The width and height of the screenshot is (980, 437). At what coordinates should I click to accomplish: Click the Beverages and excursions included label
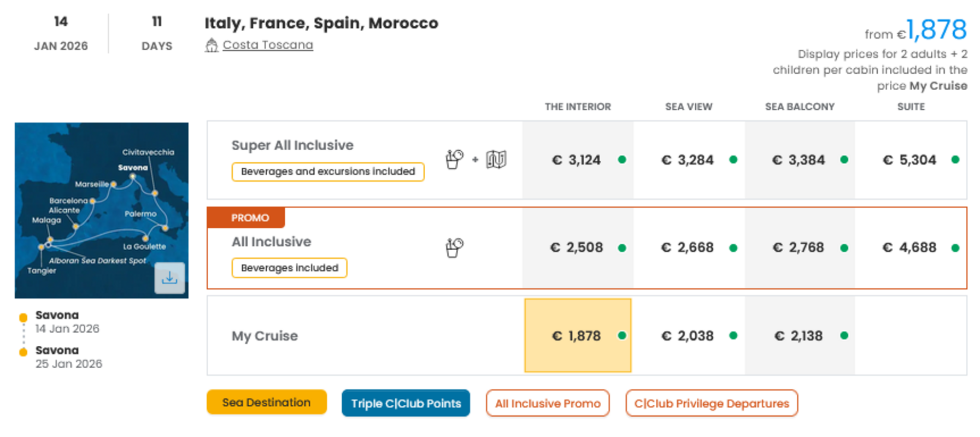pyautogui.click(x=328, y=172)
